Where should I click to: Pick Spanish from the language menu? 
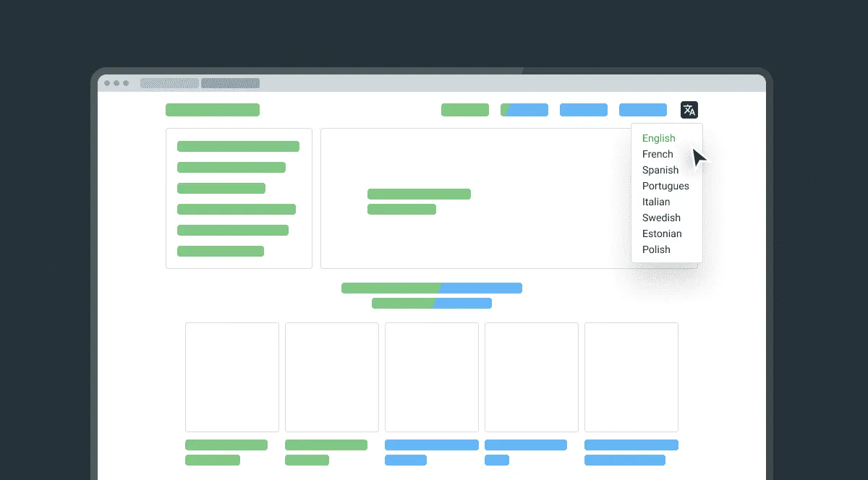coord(660,170)
